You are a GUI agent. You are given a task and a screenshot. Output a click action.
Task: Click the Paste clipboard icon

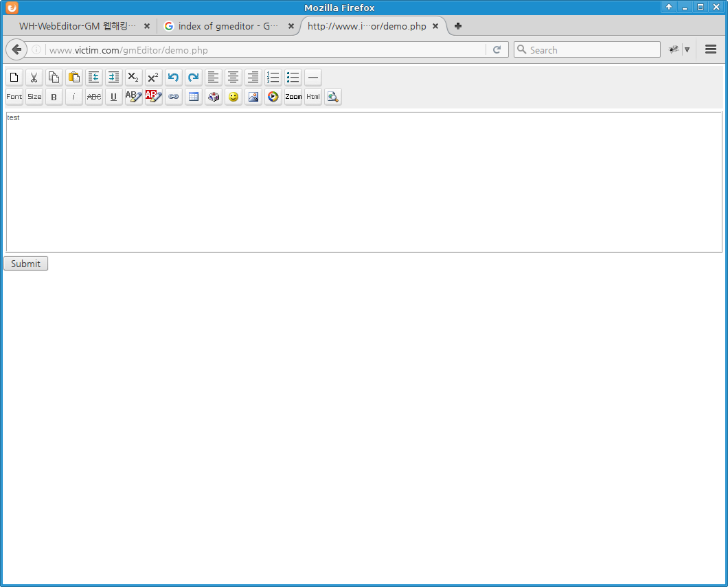[73, 77]
